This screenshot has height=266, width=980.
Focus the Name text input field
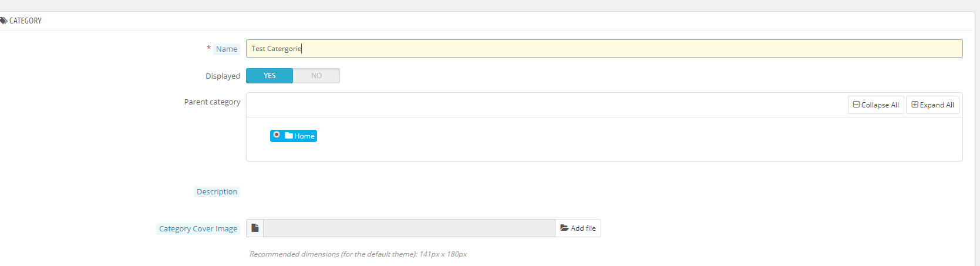click(604, 49)
